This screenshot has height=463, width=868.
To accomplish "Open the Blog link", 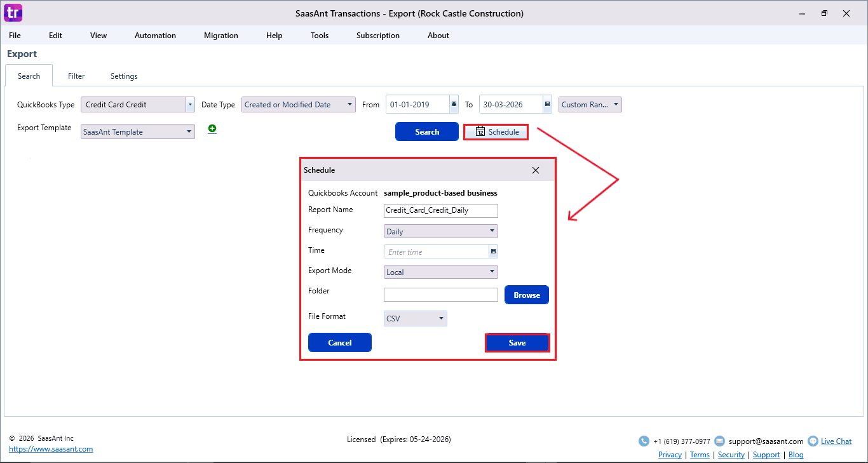I will pyautogui.click(x=796, y=455).
